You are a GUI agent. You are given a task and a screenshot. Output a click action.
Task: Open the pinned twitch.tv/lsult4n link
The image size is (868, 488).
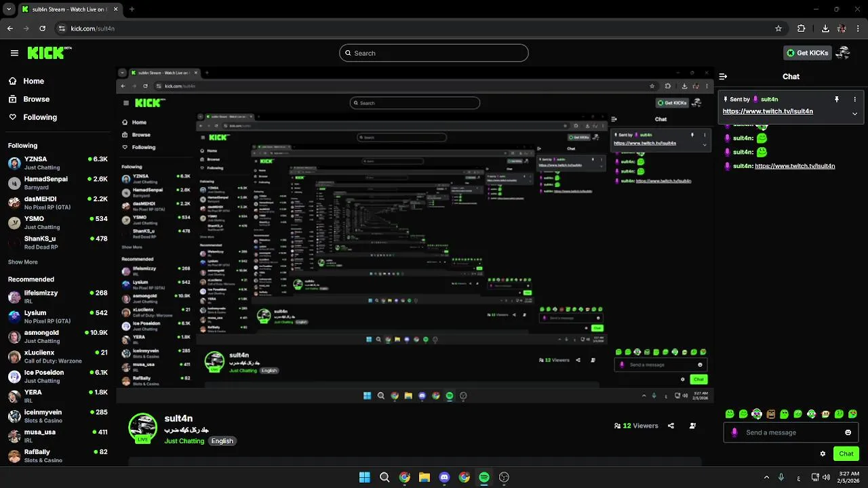point(768,111)
